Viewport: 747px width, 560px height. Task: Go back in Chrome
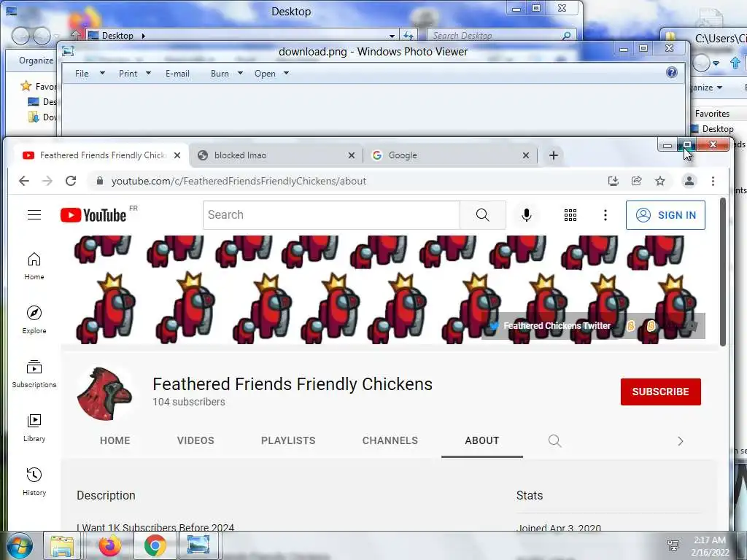coord(24,181)
